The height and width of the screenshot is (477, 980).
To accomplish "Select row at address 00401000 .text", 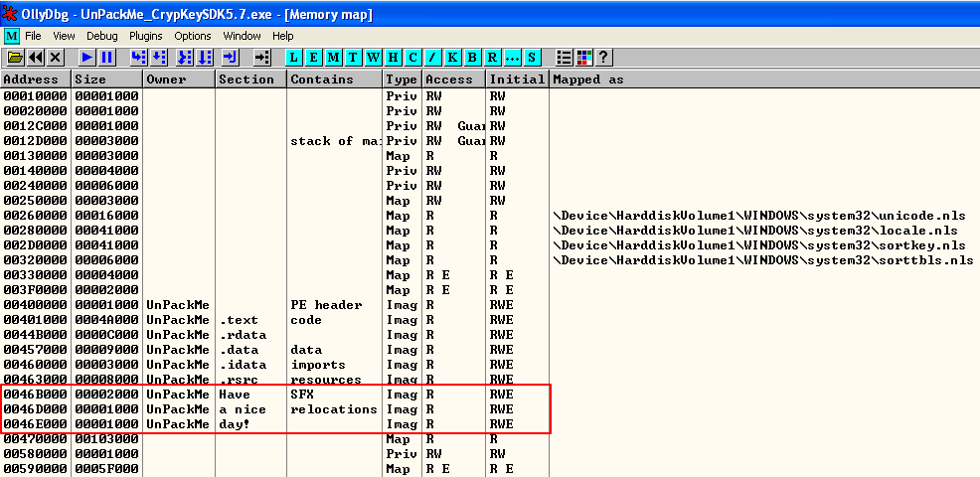I will point(490,320).
